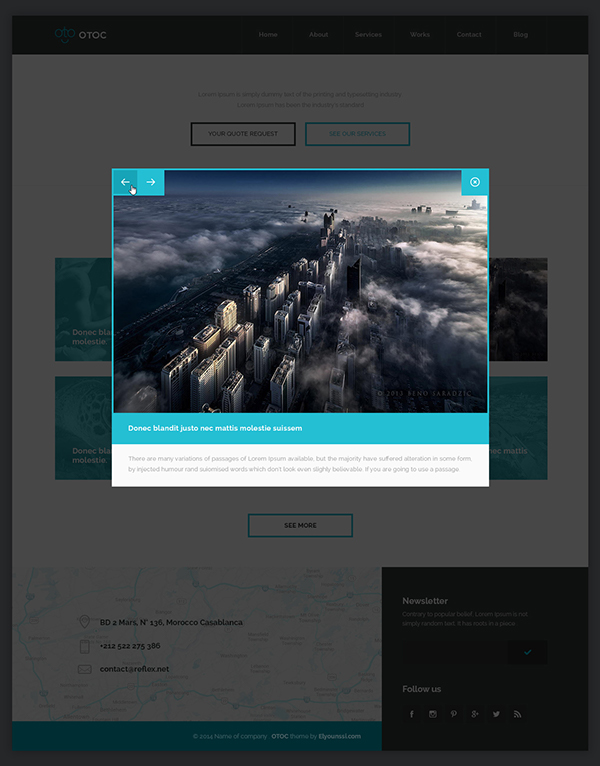The height and width of the screenshot is (766, 600).
Task: Click the Facebook follow icon
Action: [x=411, y=714]
